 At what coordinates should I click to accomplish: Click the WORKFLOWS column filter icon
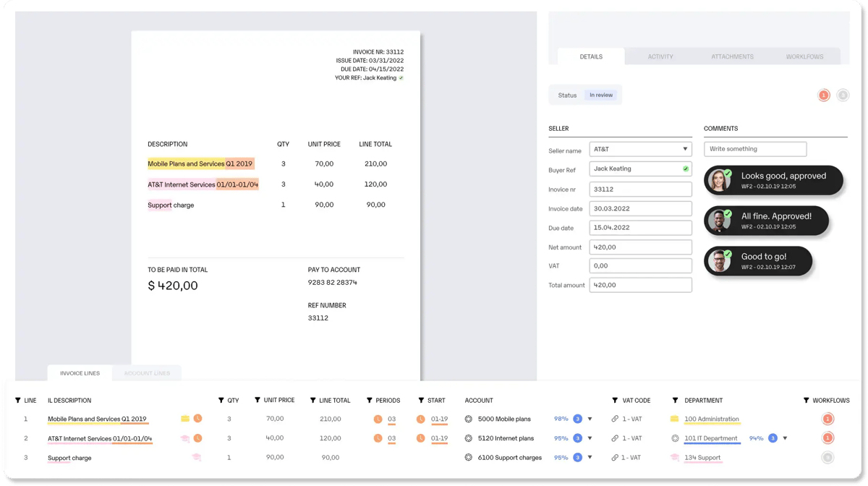(x=806, y=400)
